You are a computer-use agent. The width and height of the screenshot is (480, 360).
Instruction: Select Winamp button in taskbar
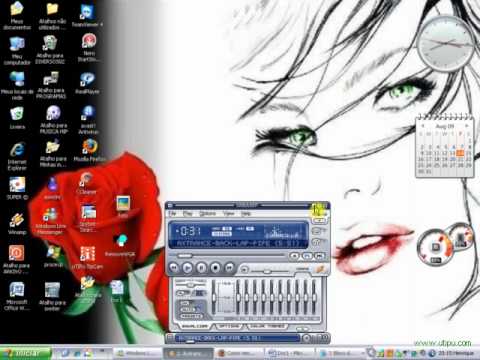pyautogui.click(x=188, y=353)
